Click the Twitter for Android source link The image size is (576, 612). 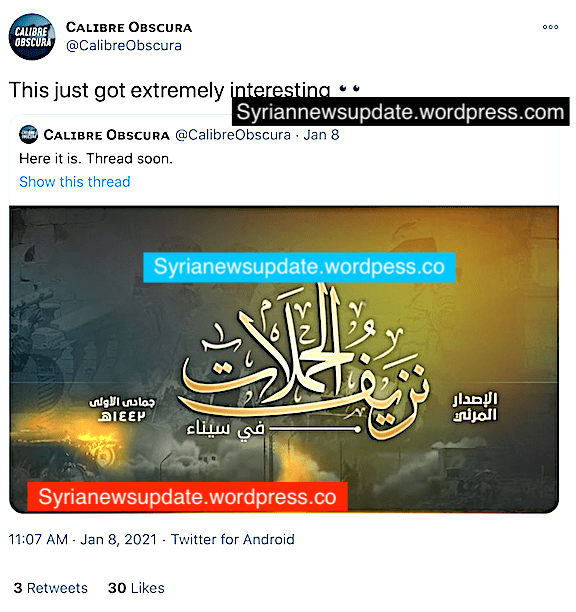[x=233, y=539]
